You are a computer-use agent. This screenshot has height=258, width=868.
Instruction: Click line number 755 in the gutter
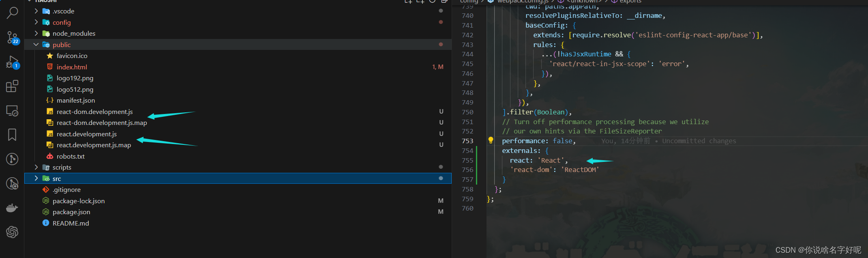coord(467,160)
